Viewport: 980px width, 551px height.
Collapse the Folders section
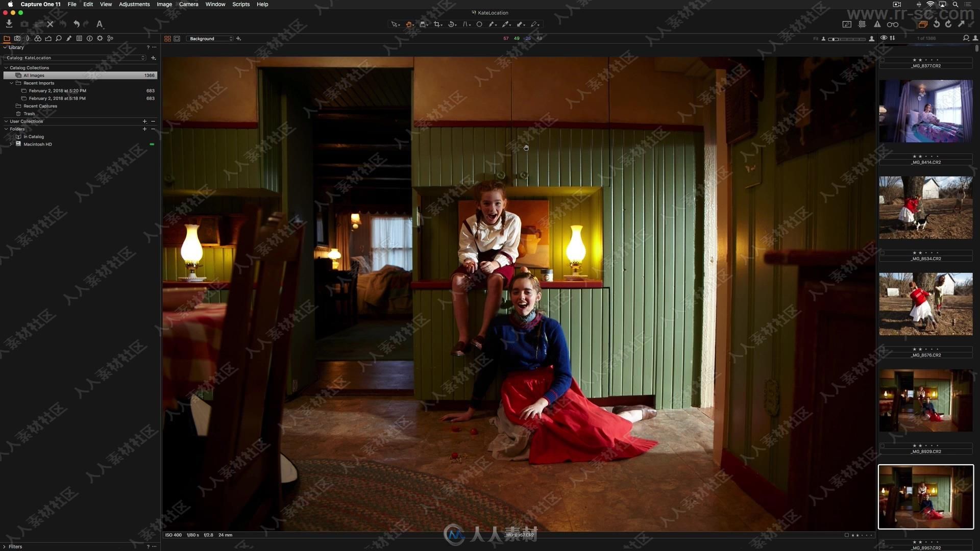(x=6, y=129)
